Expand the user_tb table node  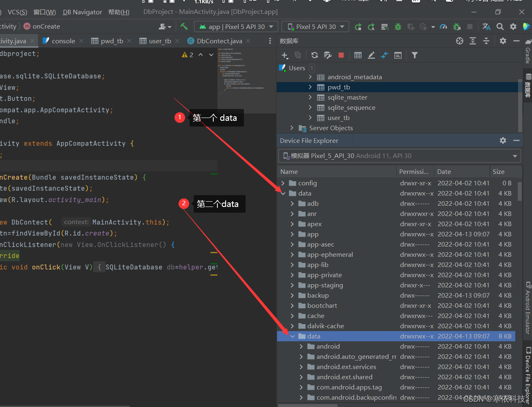click(310, 118)
